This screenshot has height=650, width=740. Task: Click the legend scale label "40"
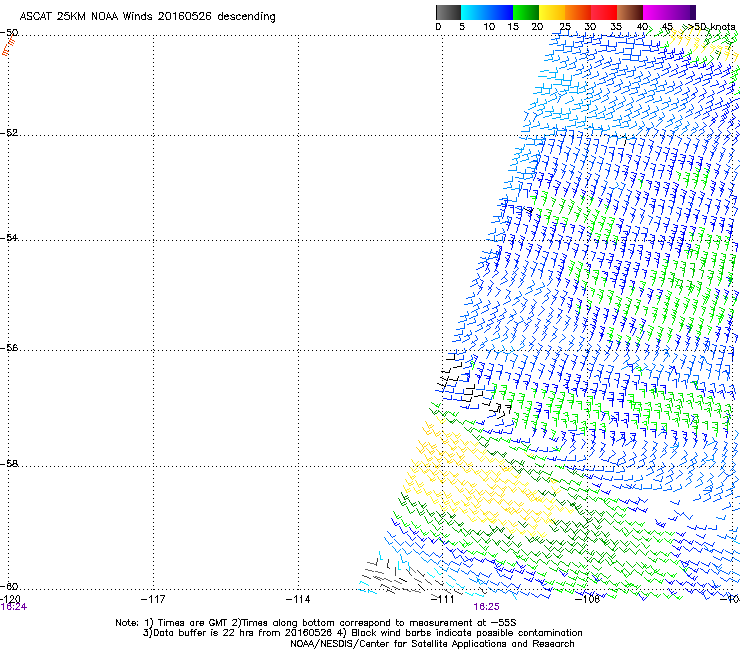click(642, 27)
